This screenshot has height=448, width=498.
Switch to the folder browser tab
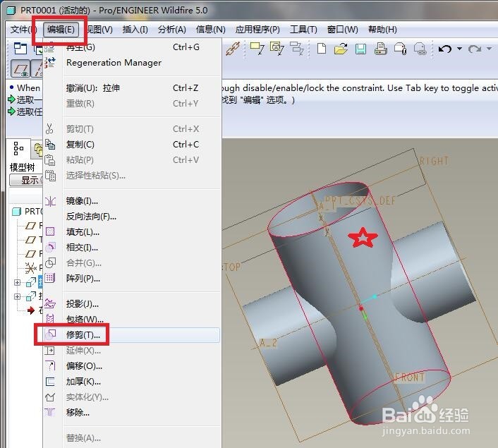[38, 150]
